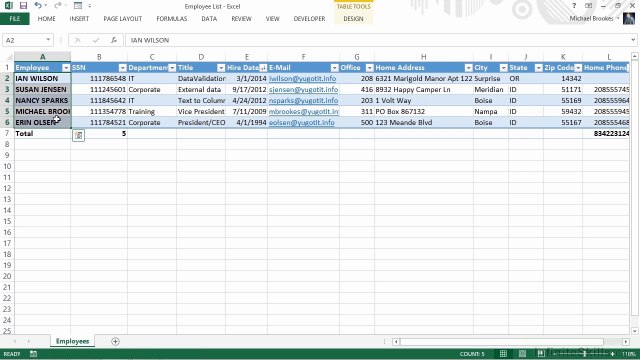Open the FORMULAS ribbon tab
The height and width of the screenshot is (360, 640).
pos(171,19)
